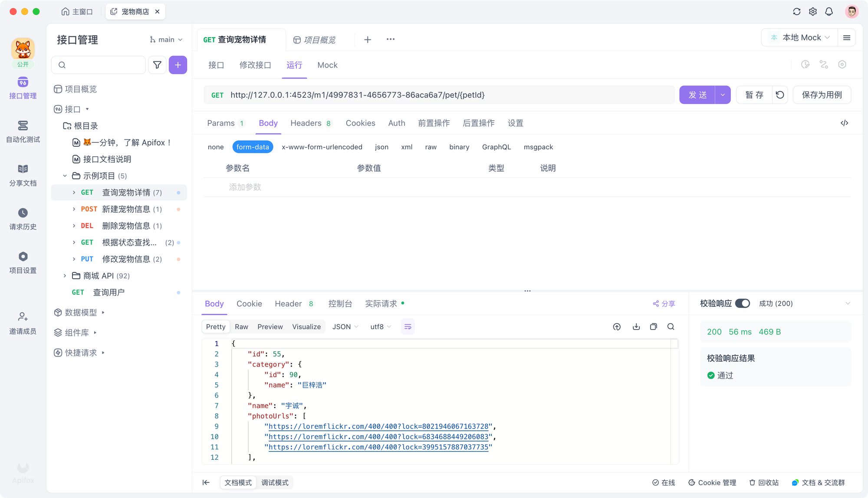Open 邀请成员 from the left sidebar
Viewport: 868px width, 498px height.
(23, 323)
